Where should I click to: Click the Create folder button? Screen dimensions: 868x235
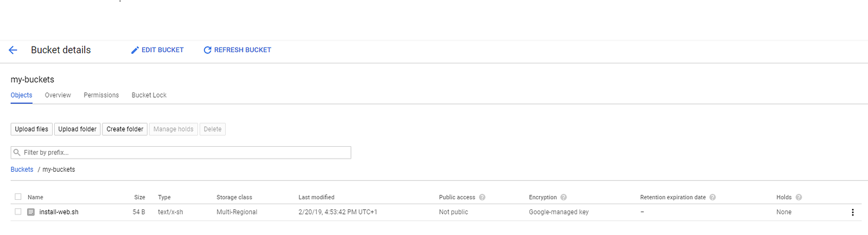click(125, 129)
